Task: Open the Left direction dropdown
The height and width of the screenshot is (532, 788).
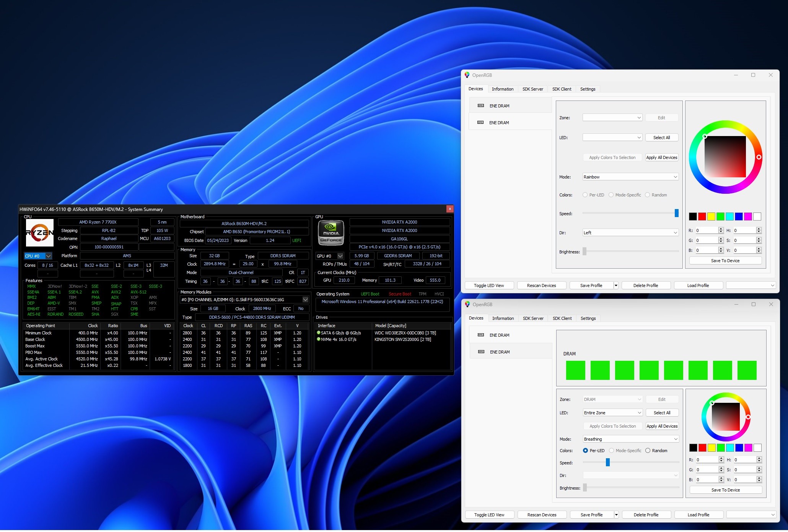Action: click(630, 233)
